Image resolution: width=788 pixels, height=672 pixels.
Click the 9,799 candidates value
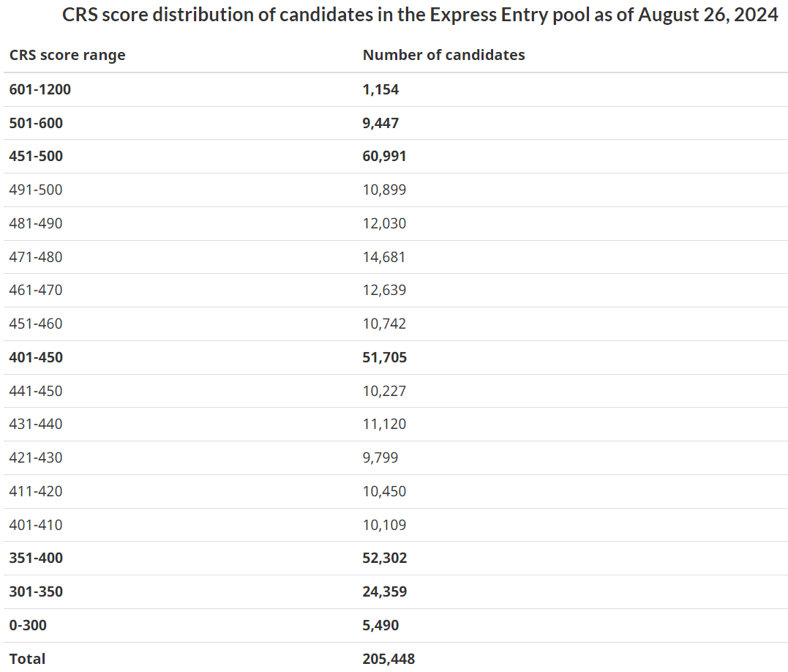tap(380, 458)
